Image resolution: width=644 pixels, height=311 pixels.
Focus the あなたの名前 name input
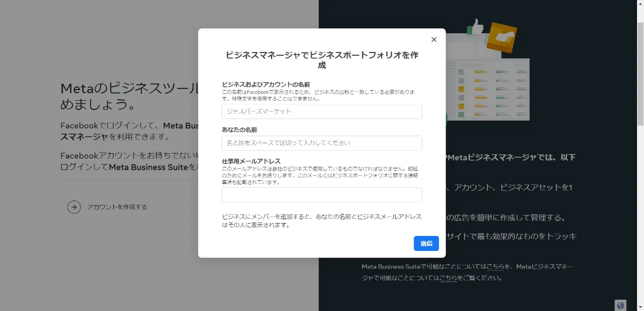point(322,143)
